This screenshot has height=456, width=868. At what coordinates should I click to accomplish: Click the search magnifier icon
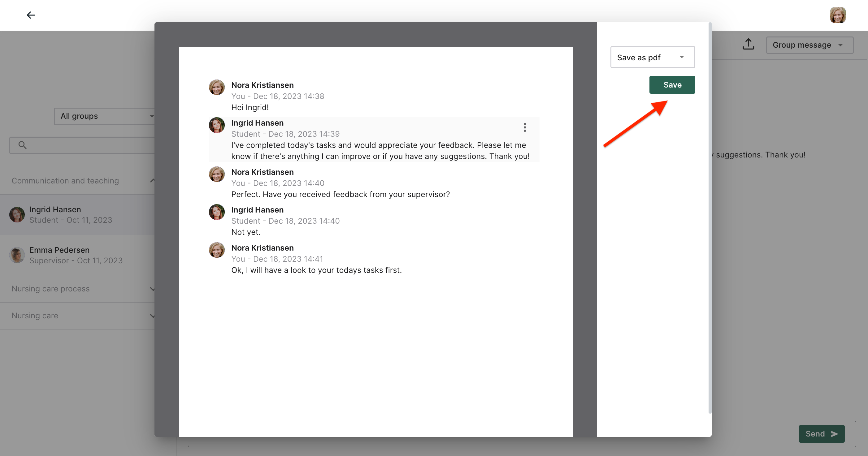click(x=22, y=145)
